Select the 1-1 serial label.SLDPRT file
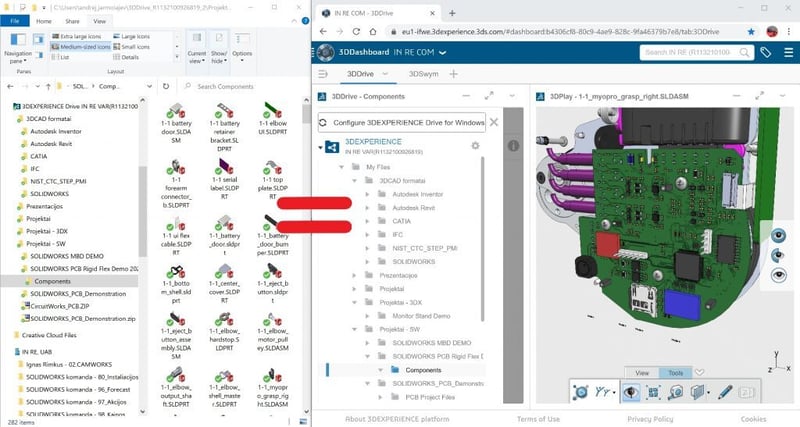This screenshot has width=800, height=427. 224,179
